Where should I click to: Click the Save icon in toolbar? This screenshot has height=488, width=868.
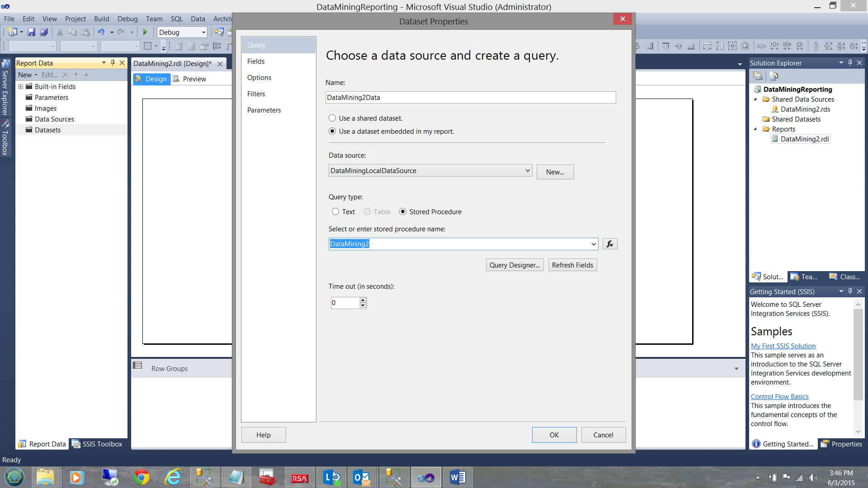tap(31, 32)
